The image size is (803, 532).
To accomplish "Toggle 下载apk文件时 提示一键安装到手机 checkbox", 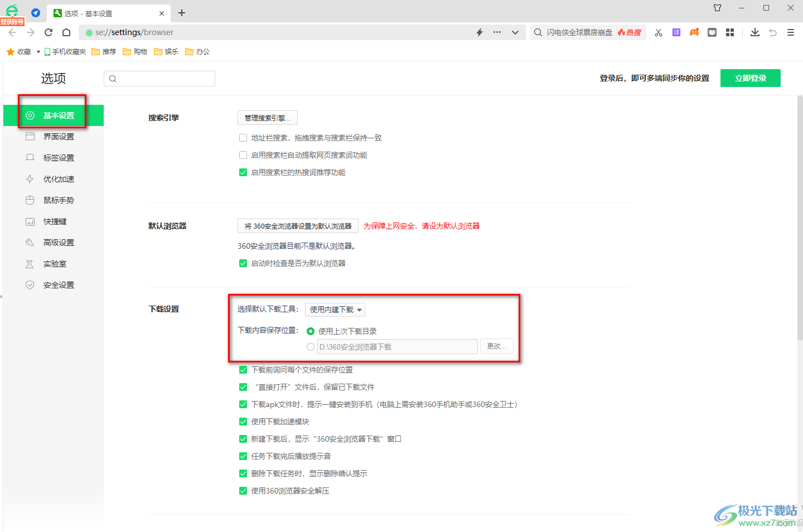I will pyautogui.click(x=243, y=404).
